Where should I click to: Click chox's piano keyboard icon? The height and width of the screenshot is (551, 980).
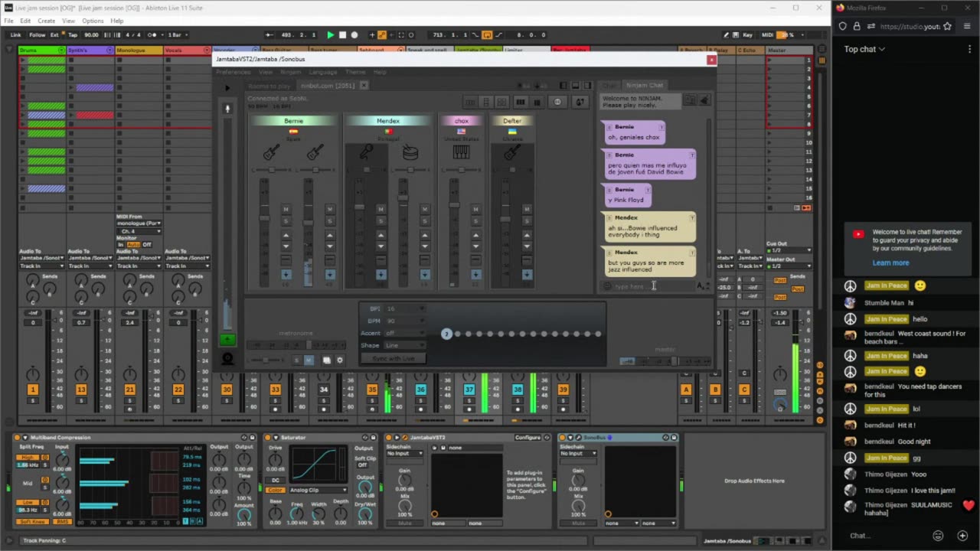click(461, 152)
